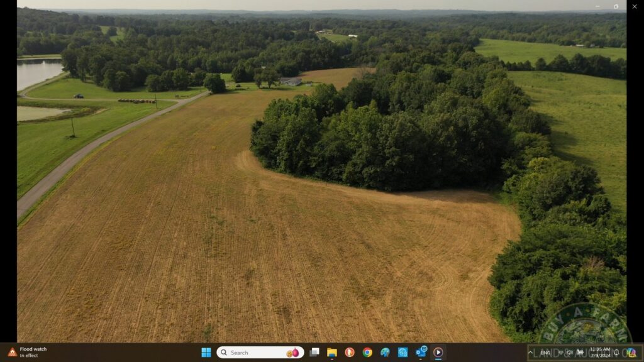644x362 pixels.
Task: Open the DuckDuckGo browser icon
Action: coord(350,353)
